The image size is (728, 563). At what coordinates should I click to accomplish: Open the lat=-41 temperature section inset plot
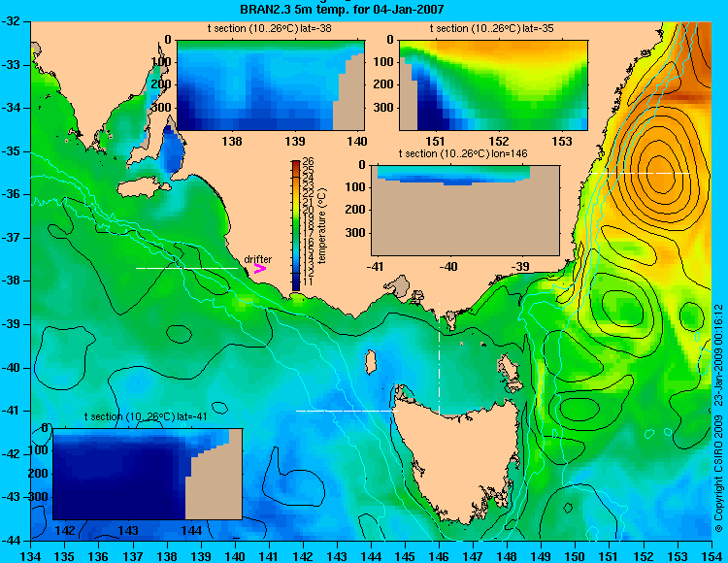[x=148, y=474]
